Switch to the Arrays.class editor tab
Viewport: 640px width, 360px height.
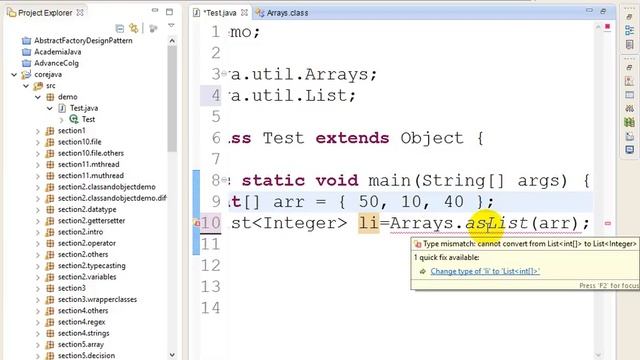[282, 13]
